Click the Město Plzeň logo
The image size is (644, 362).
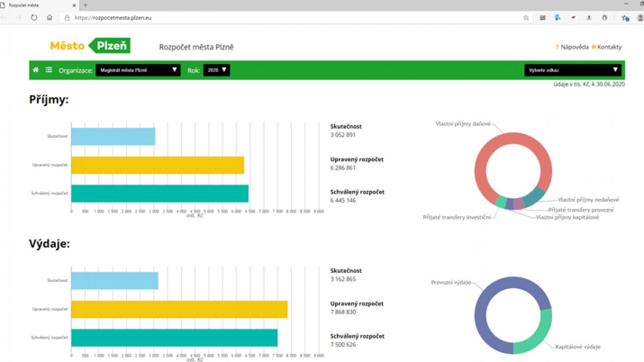point(90,46)
